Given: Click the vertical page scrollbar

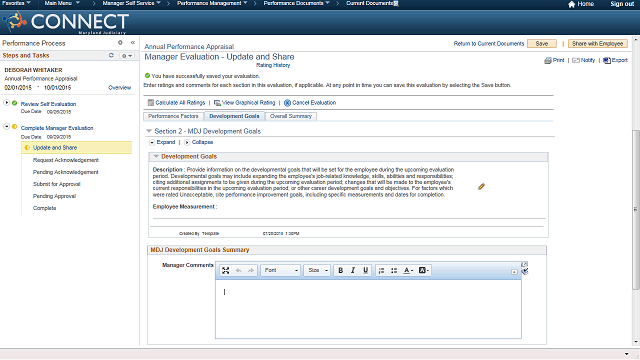Looking at the screenshot, I should point(636,210).
